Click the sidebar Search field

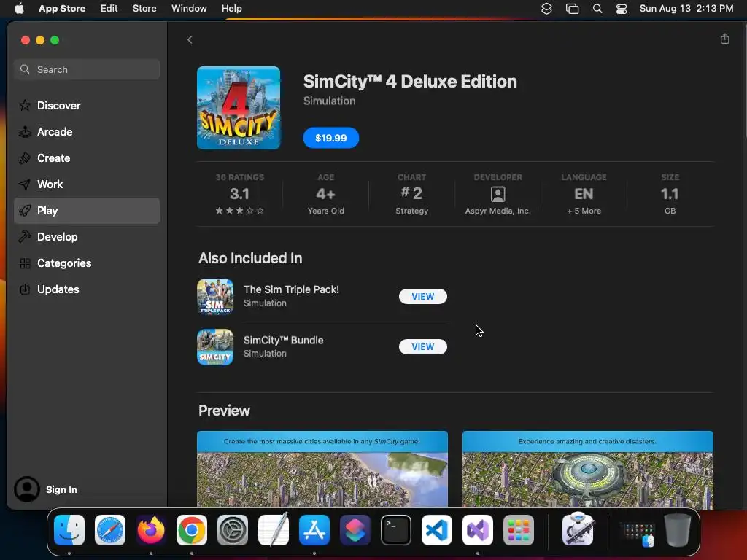[x=87, y=69]
